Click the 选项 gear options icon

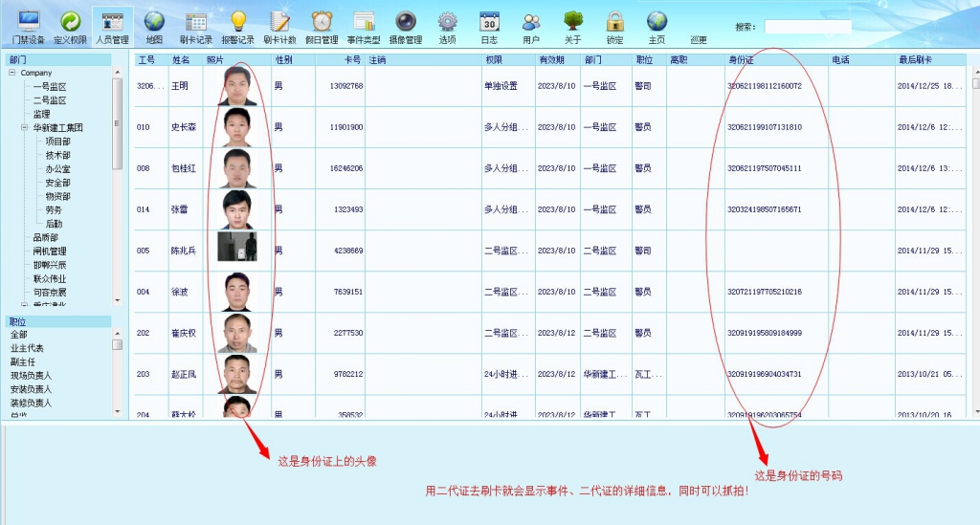click(447, 27)
